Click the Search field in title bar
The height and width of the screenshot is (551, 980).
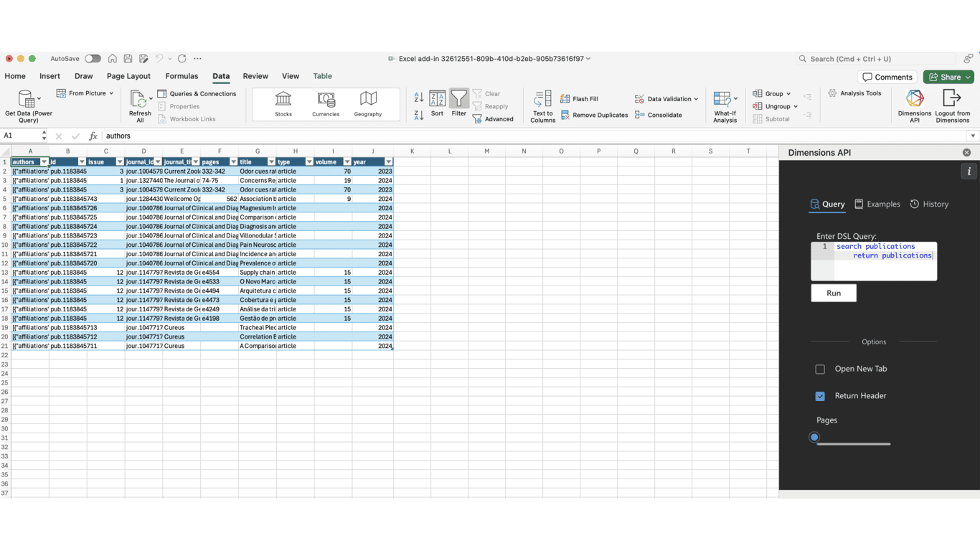pos(877,59)
